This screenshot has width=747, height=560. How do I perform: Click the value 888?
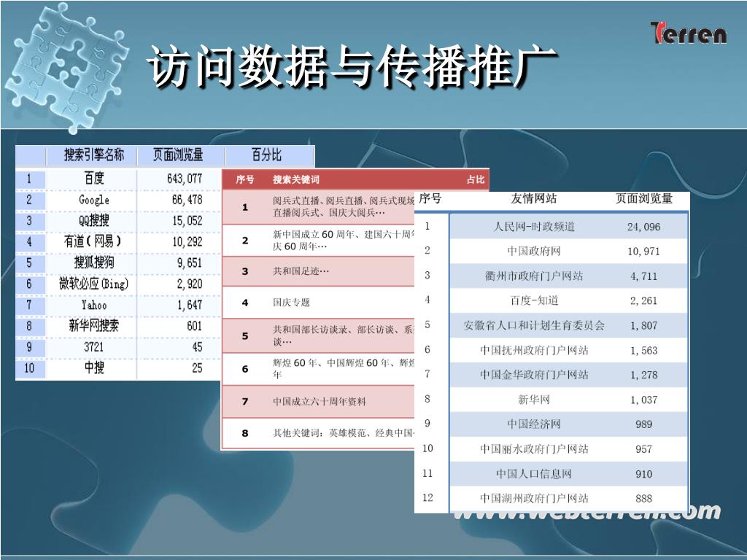pyautogui.click(x=643, y=499)
